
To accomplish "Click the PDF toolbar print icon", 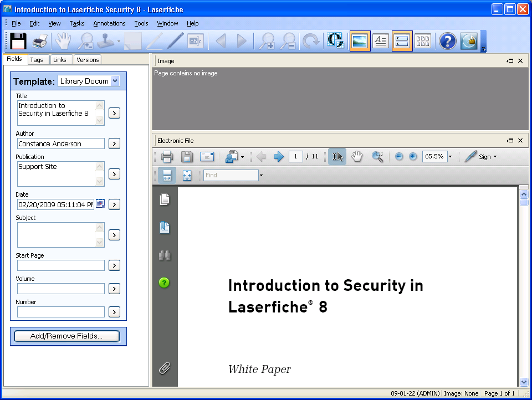I will point(167,157).
